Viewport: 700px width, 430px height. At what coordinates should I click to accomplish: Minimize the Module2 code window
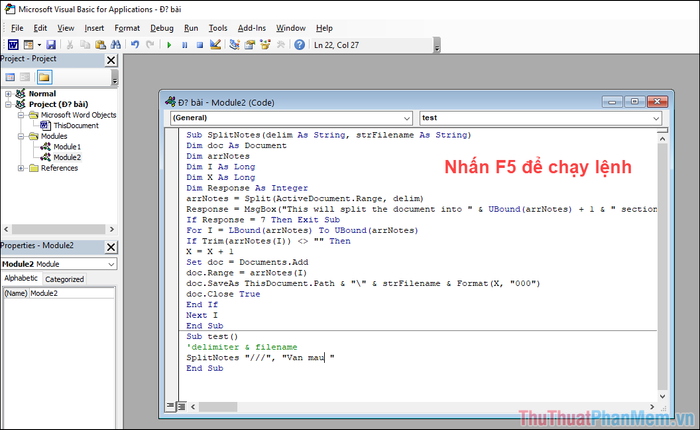[612, 102]
